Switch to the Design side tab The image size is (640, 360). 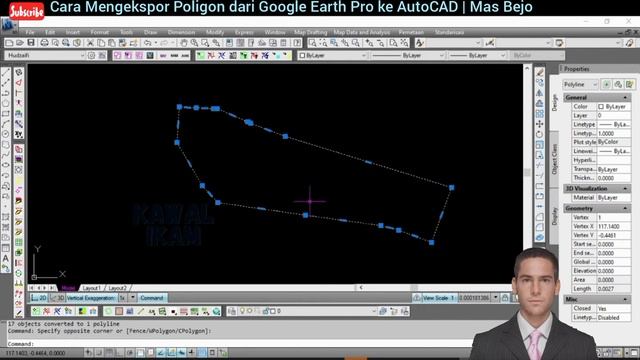(554, 103)
